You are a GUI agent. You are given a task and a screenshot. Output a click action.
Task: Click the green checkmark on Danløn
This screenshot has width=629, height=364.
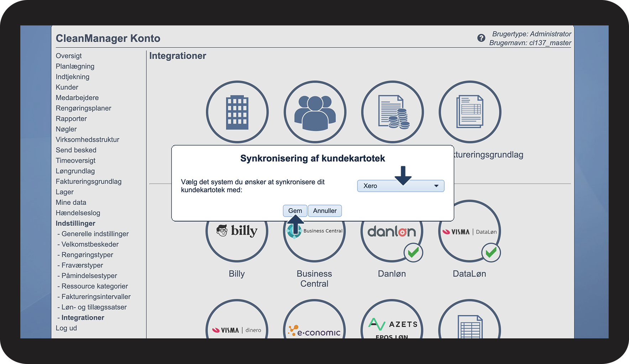coord(413,253)
